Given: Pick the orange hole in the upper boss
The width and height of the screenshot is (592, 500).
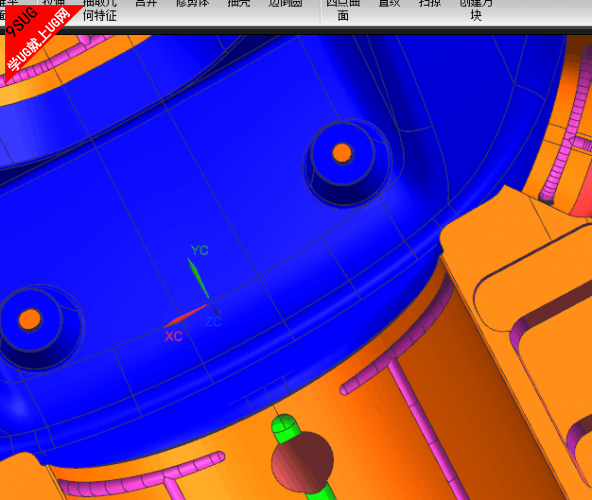Looking at the screenshot, I should pos(342,153).
